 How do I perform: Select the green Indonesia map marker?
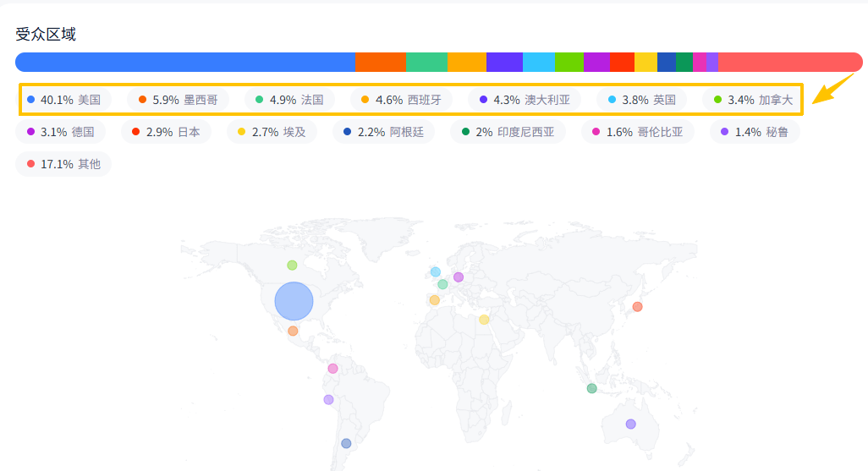(591, 388)
